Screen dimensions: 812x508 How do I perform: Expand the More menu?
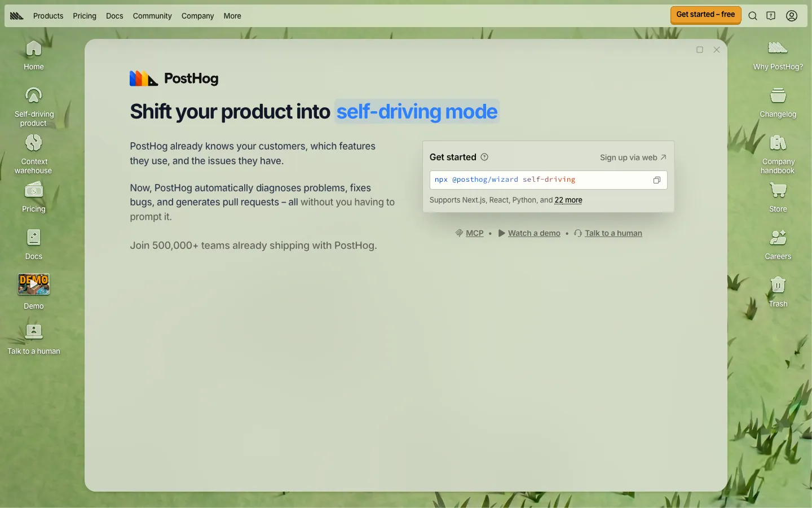[232, 16]
